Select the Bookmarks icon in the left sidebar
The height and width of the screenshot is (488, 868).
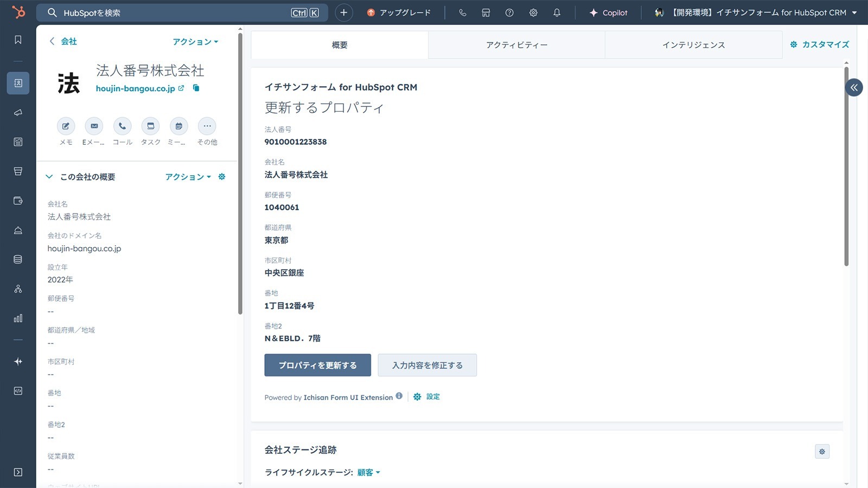tap(17, 39)
